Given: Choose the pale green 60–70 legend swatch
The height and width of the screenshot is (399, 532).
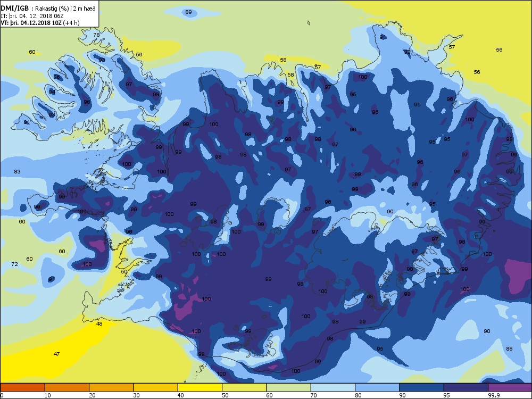Looking at the screenshot, I should 289,387.
